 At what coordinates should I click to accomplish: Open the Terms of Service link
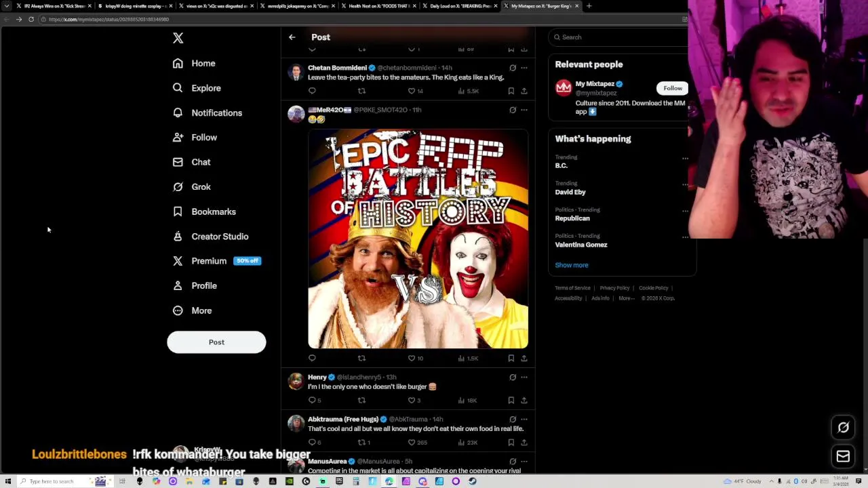pyautogui.click(x=573, y=288)
